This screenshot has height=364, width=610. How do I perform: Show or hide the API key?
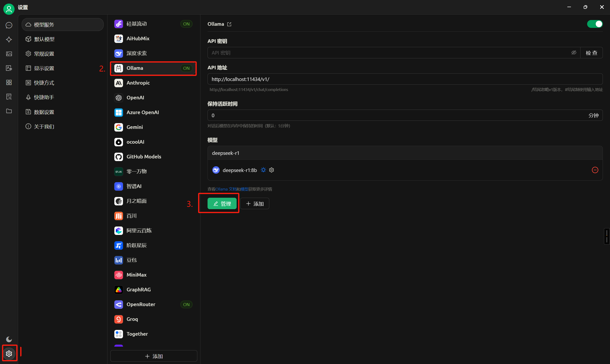(574, 53)
